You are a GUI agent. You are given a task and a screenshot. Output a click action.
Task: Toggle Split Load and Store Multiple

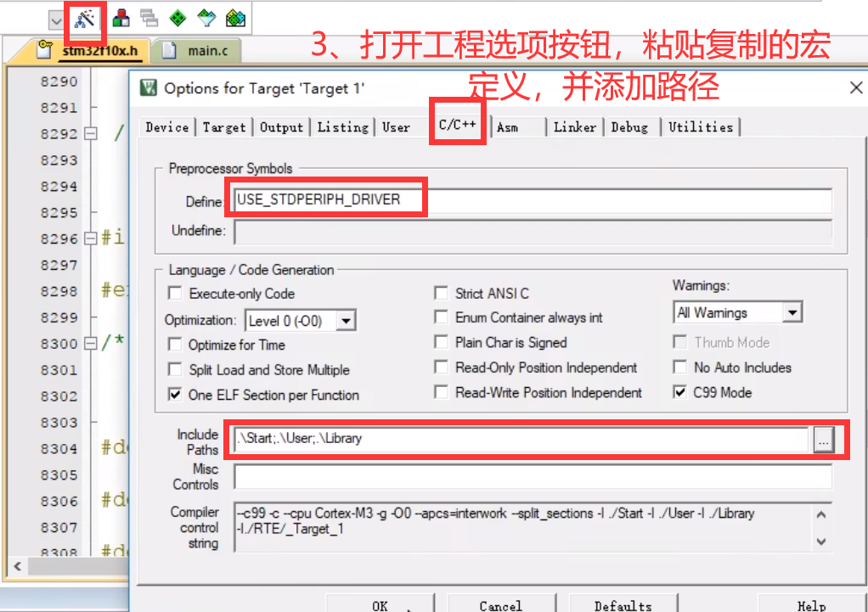pyautogui.click(x=175, y=369)
